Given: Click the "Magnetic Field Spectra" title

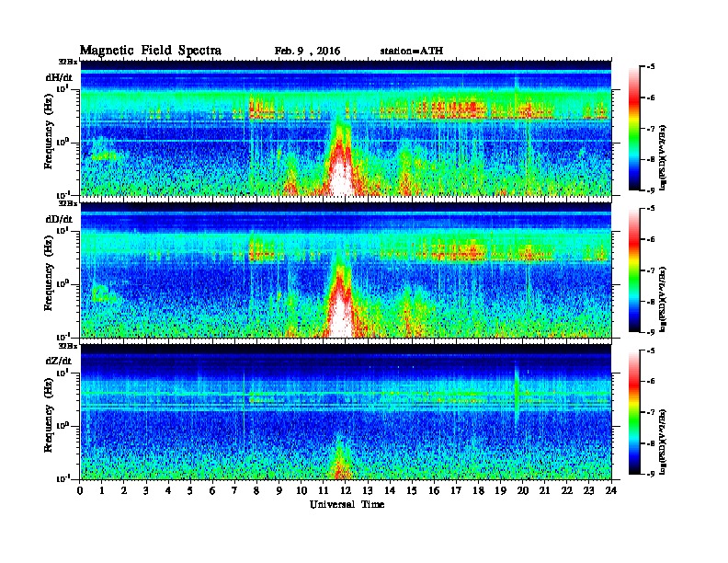Looking at the screenshot, I should tap(151, 51).
